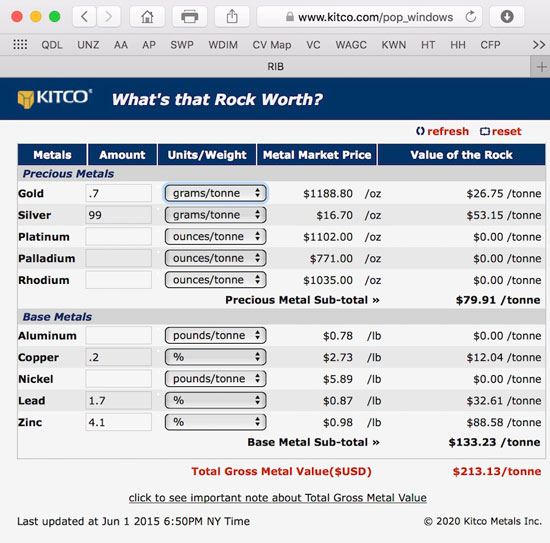Open the Gold units dropdown
Viewport: 550px width, 543px height.
(215, 193)
